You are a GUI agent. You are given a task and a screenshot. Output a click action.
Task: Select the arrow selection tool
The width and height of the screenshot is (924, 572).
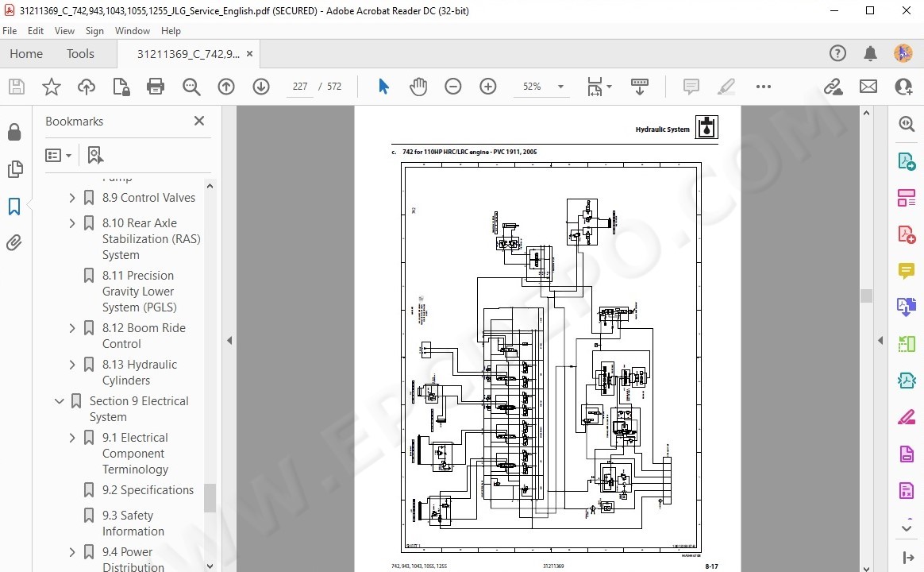click(x=383, y=87)
